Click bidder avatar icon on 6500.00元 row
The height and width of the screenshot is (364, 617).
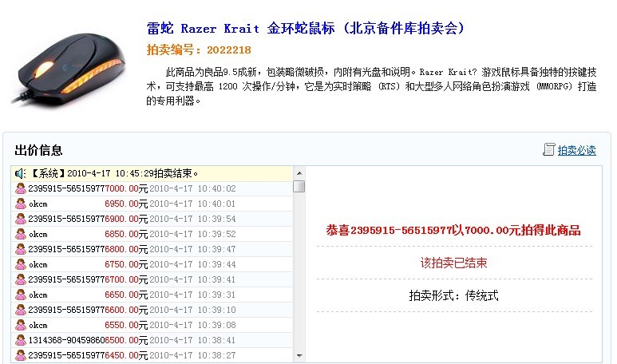(21, 340)
